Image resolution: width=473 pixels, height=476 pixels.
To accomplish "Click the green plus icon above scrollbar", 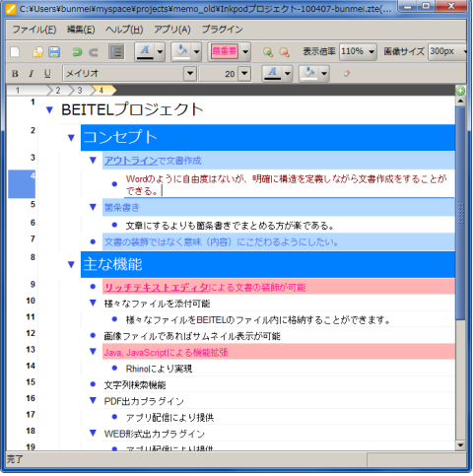I will (460, 91).
